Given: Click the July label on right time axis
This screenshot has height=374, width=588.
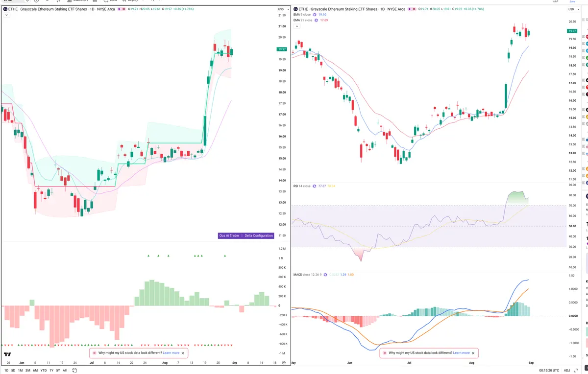Looking at the screenshot, I should click(409, 363).
